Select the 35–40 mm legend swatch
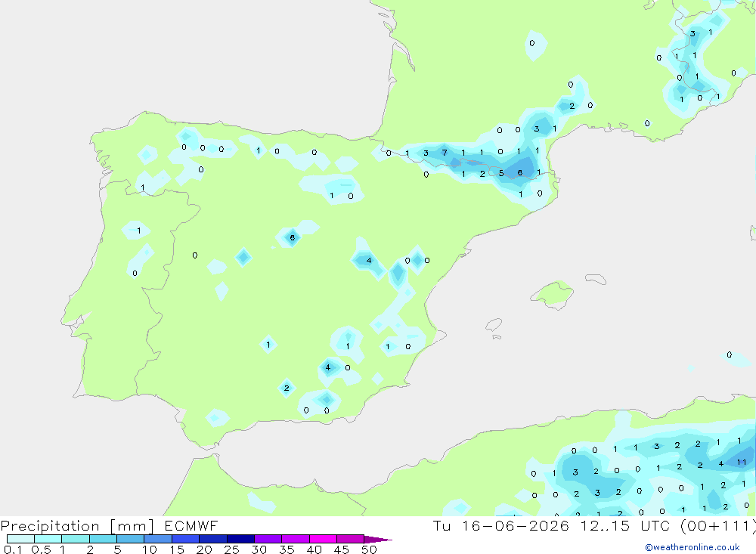 (x=296, y=539)
